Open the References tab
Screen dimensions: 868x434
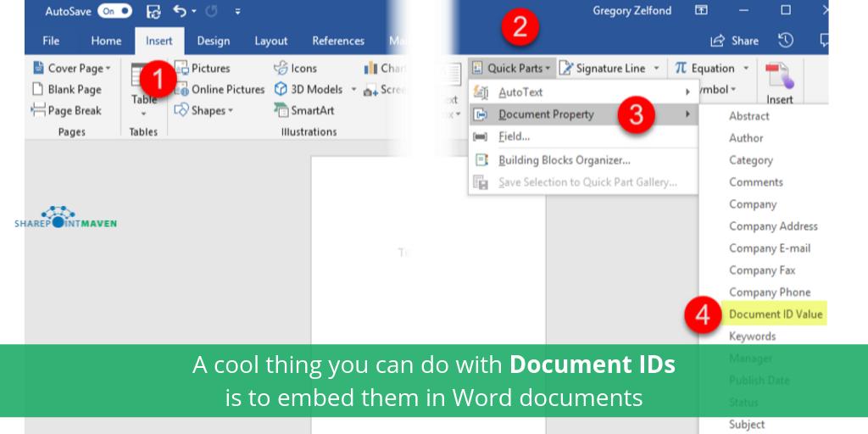tap(338, 41)
